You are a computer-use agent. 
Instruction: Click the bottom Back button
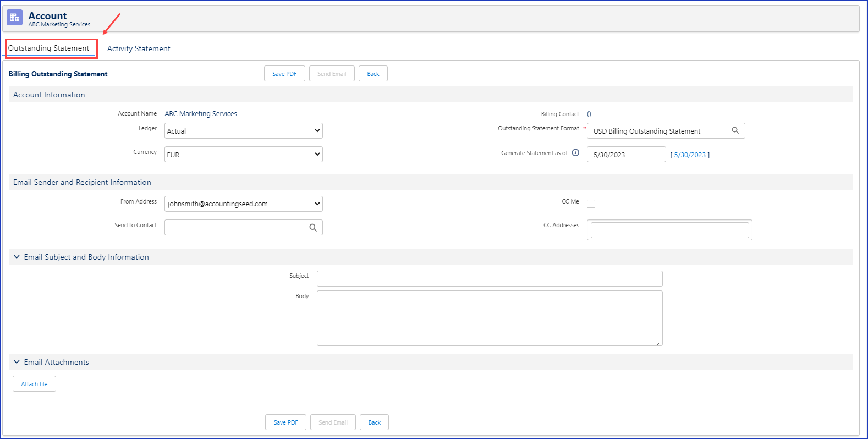(374, 422)
